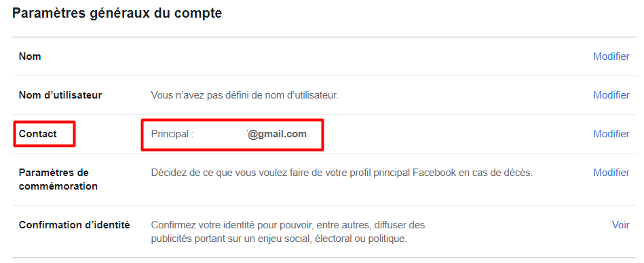
Task: Modify the Paramètres de commémoration setting
Action: pyautogui.click(x=611, y=173)
